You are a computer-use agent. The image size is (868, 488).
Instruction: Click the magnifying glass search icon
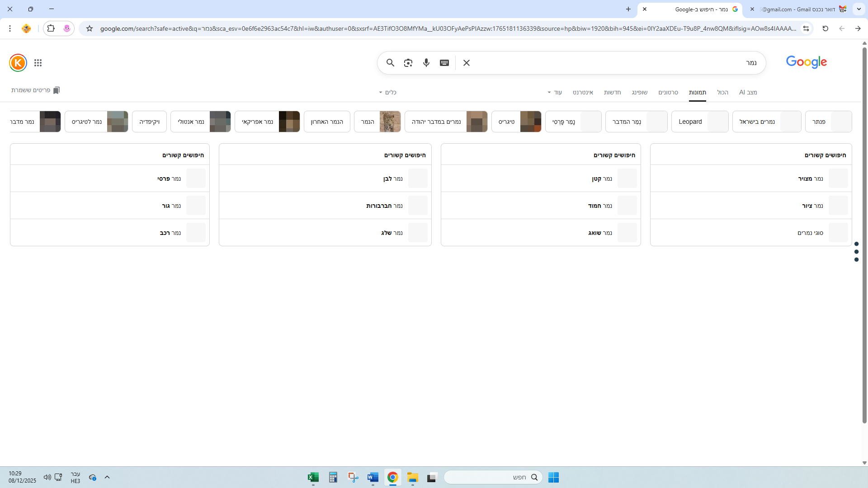(x=390, y=63)
